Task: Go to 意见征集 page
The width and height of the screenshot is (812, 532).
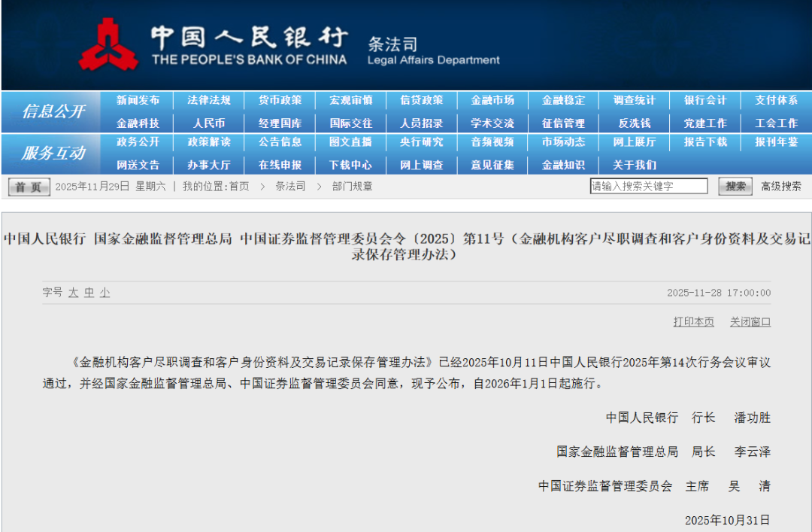Action: (x=492, y=166)
